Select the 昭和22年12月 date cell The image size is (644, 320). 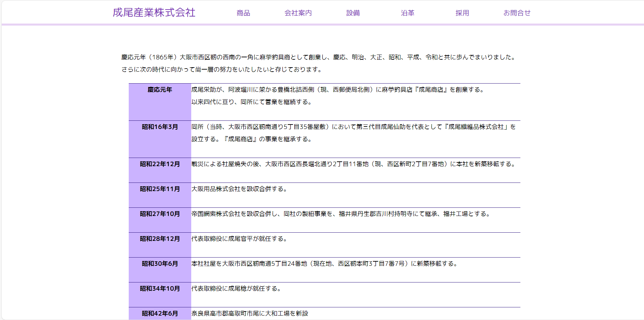160,170
